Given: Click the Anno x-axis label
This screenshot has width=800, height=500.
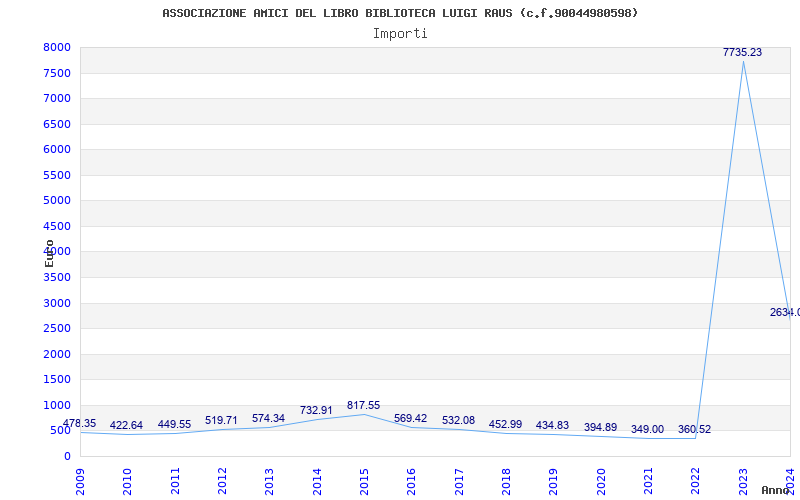Looking at the screenshot, I should coord(776,490).
